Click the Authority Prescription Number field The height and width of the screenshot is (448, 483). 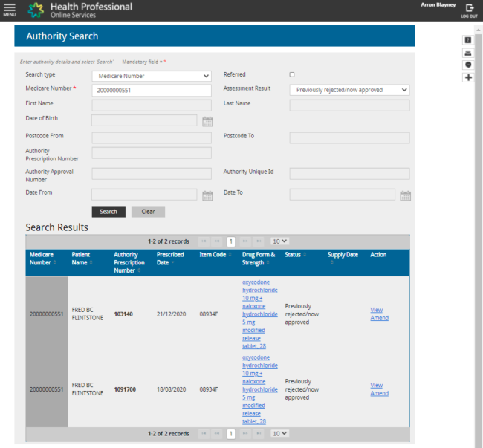[x=152, y=153]
